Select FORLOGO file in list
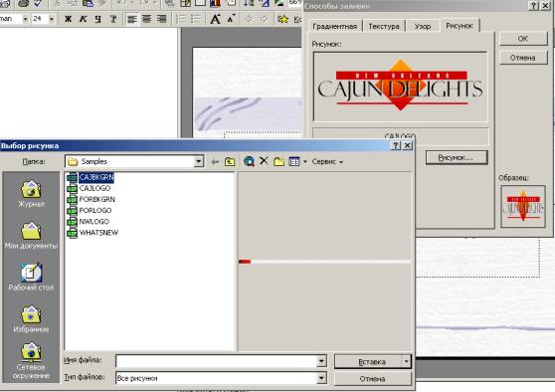The image size is (555, 392). click(90, 210)
